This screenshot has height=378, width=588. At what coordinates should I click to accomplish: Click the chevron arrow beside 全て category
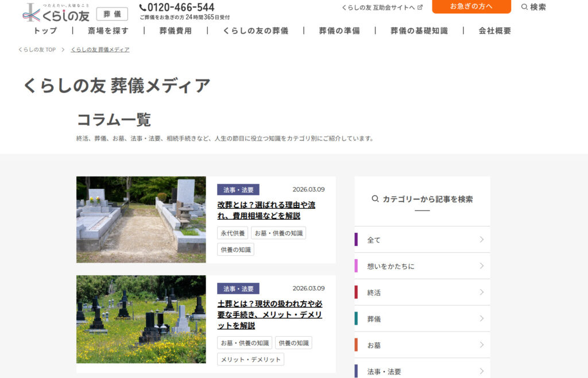[481, 240]
